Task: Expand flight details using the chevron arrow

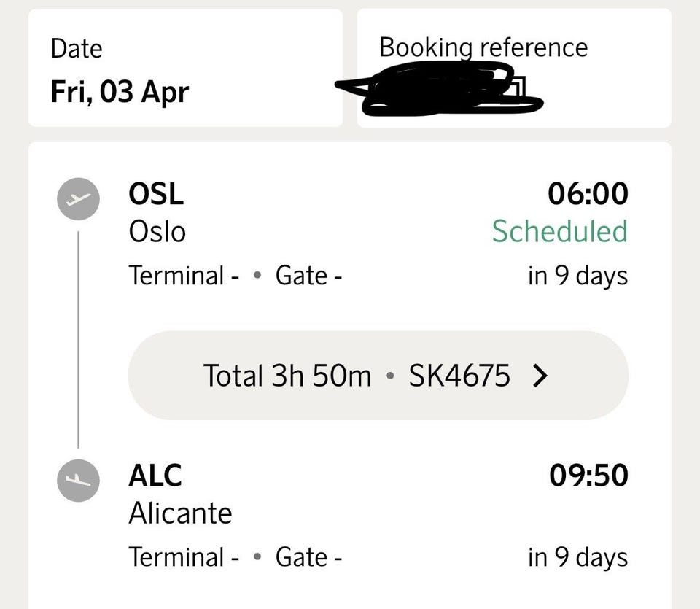Action: 540,376
